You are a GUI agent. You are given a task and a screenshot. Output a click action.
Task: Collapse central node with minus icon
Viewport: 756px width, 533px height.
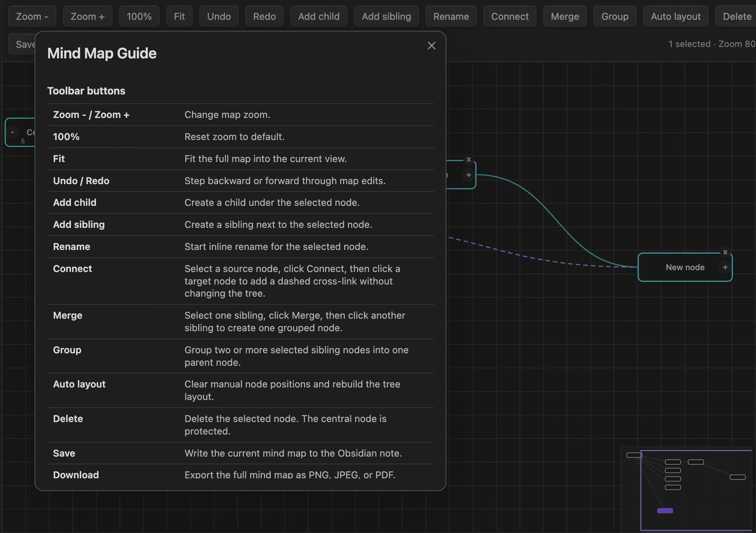pos(12,132)
